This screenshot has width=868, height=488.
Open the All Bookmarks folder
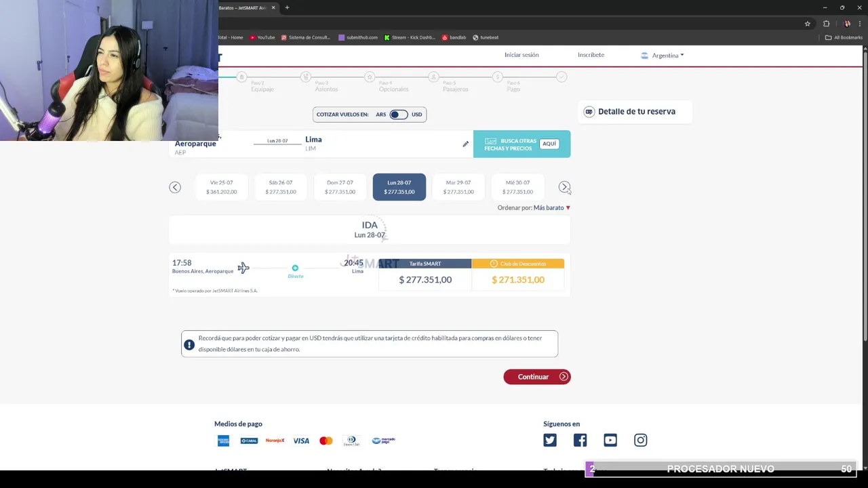coord(844,37)
